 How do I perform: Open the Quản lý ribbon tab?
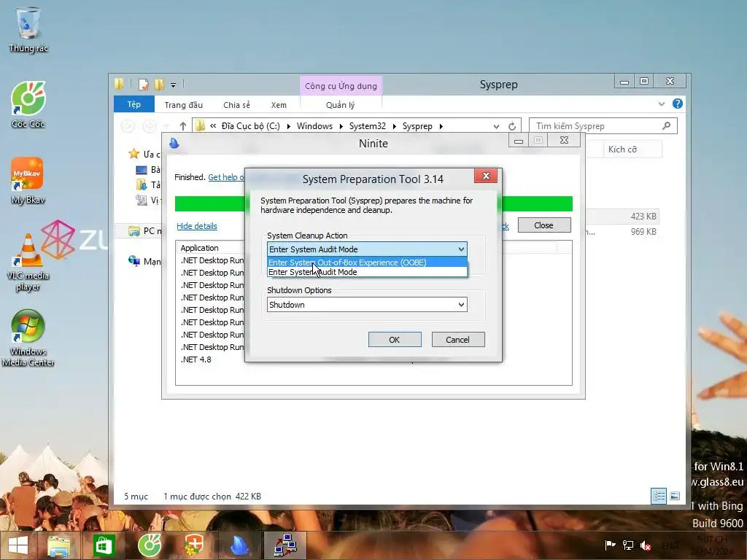coord(340,105)
